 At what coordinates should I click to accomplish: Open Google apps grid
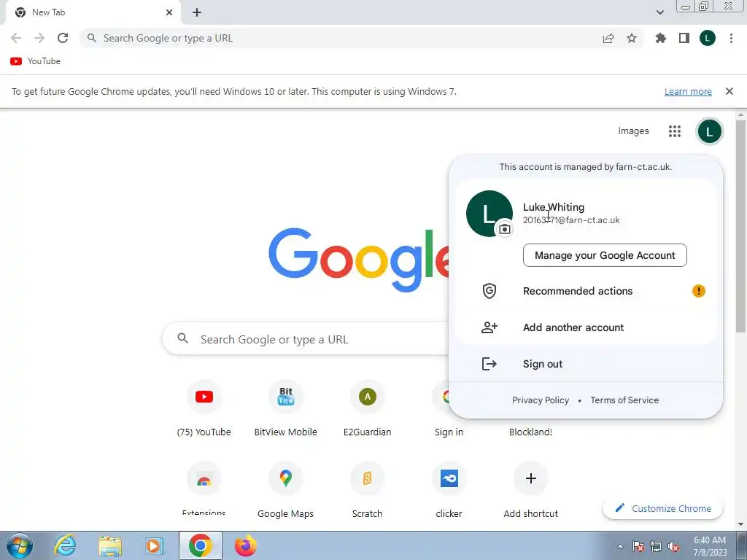click(x=675, y=131)
